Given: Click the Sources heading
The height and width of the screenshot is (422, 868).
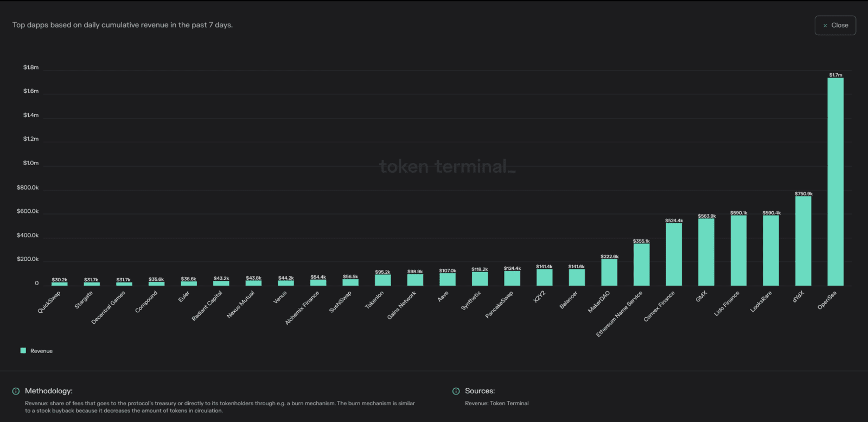Looking at the screenshot, I should (480, 391).
